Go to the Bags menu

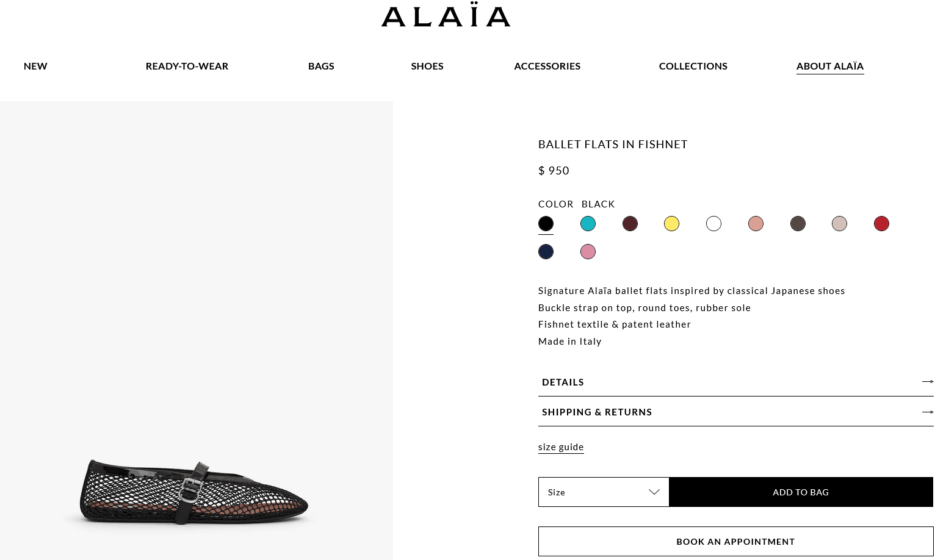[x=321, y=66]
